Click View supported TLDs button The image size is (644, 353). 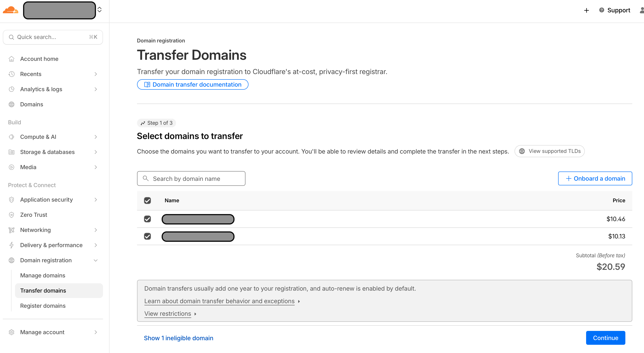tap(549, 151)
